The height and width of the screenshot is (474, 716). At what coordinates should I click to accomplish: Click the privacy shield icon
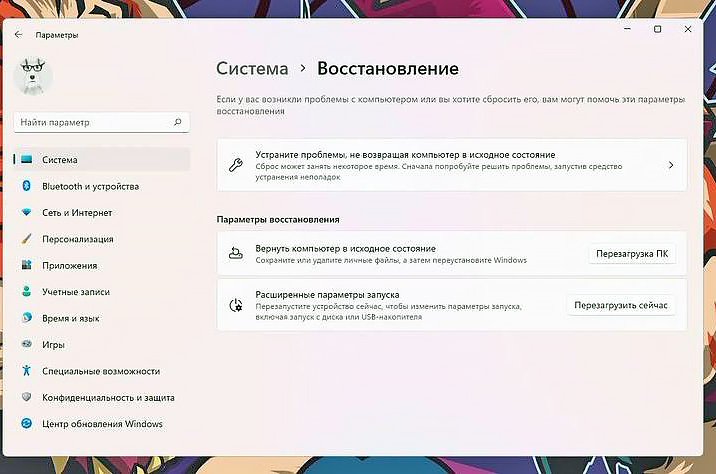26,397
